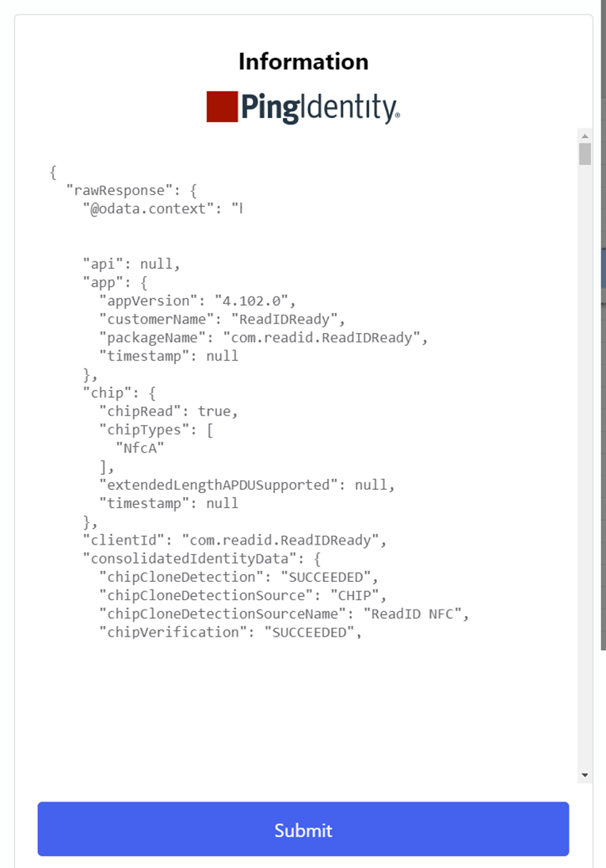The image size is (606, 868).
Task: Click the "clientId" line
Action: pos(234,541)
